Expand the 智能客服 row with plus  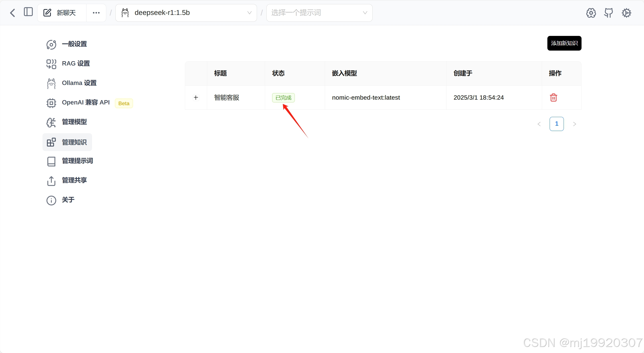196,98
